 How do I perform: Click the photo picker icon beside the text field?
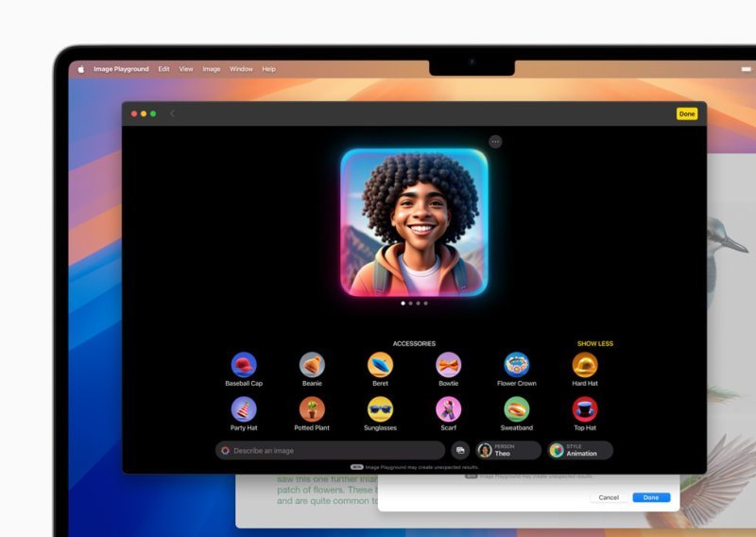point(460,450)
